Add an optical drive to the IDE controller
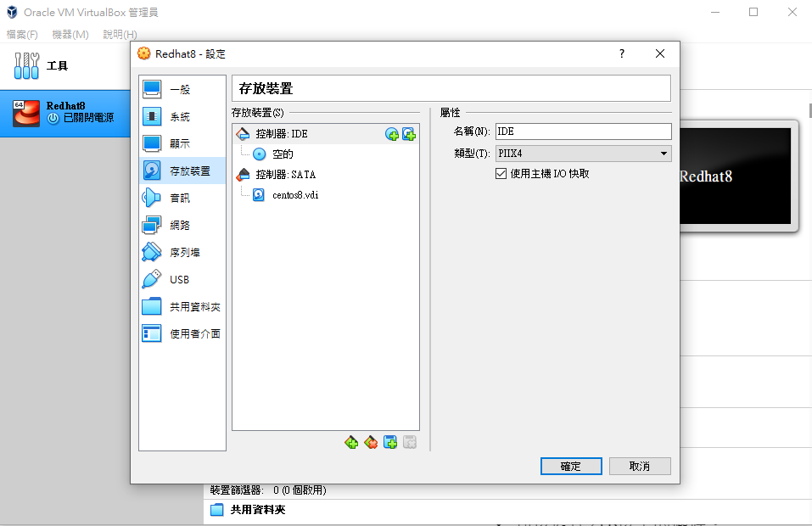Screen dimensions: 812x526 [391, 133]
